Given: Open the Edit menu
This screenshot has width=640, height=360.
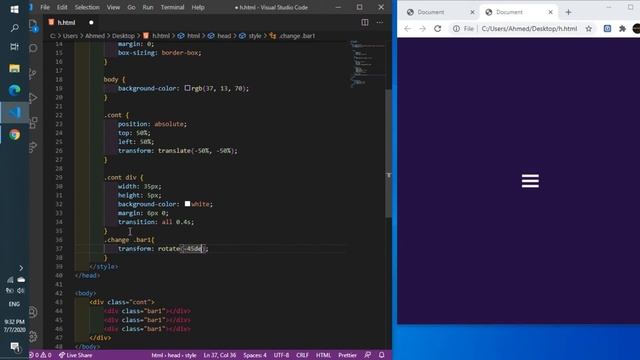Looking at the screenshot, I should pyautogui.click(x=62, y=7).
